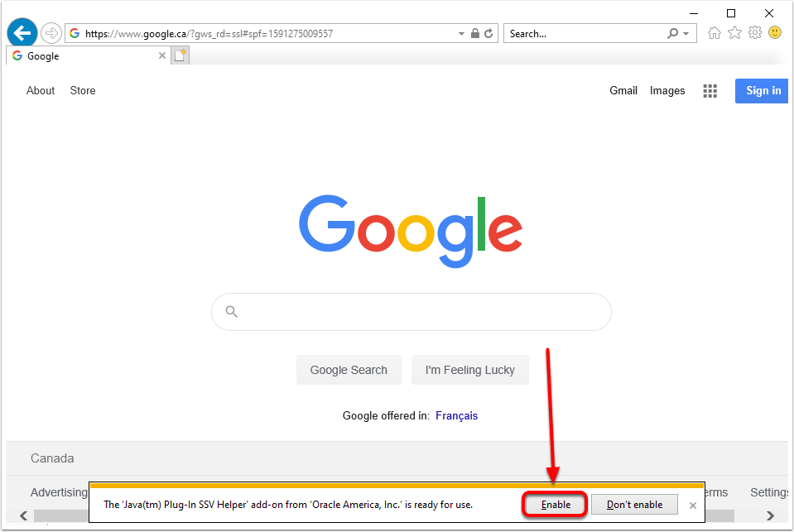Click Enable for the Java add-on
The image size is (794, 532).
(x=556, y=505)
